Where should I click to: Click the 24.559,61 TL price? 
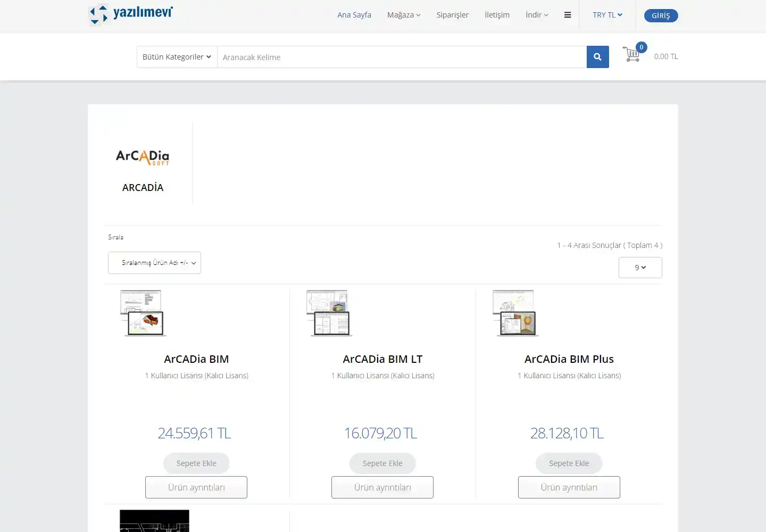(x=194, y=433)
